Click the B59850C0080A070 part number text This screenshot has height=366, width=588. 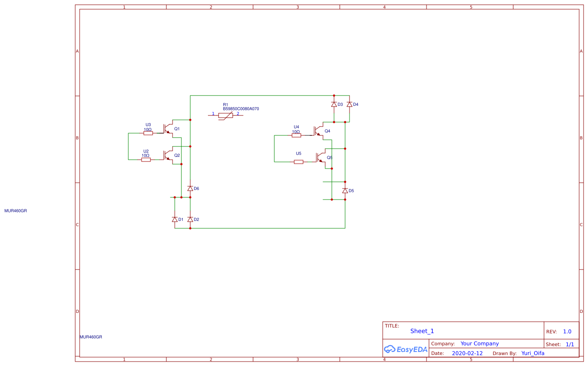[x=241, y=108]
